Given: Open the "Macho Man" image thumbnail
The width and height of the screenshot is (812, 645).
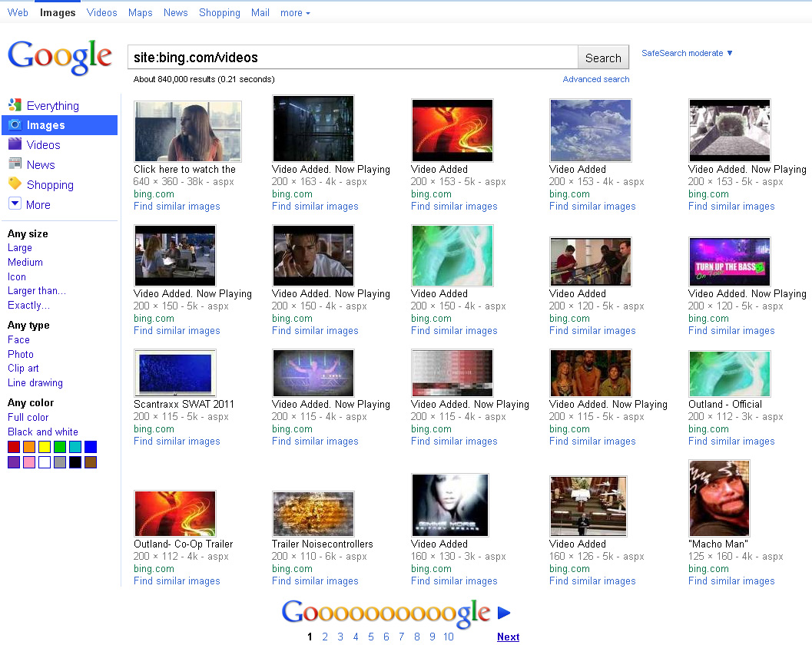Looking at the screenshot, I should tap(719, 498).
